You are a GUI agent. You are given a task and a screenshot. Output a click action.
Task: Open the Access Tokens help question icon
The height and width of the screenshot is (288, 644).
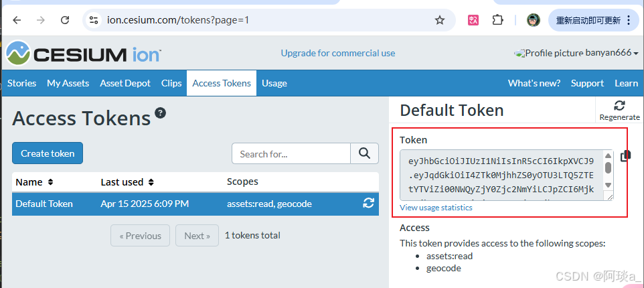coord(160,113)
